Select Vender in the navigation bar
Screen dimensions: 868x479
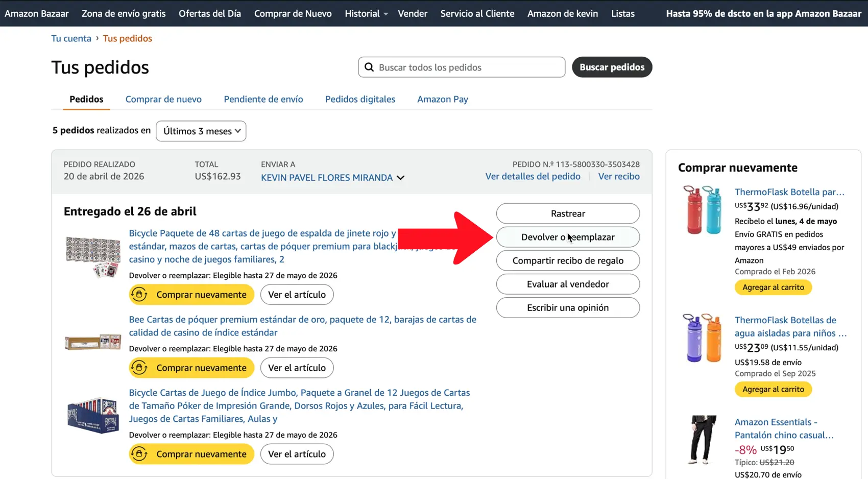point(413,14)
